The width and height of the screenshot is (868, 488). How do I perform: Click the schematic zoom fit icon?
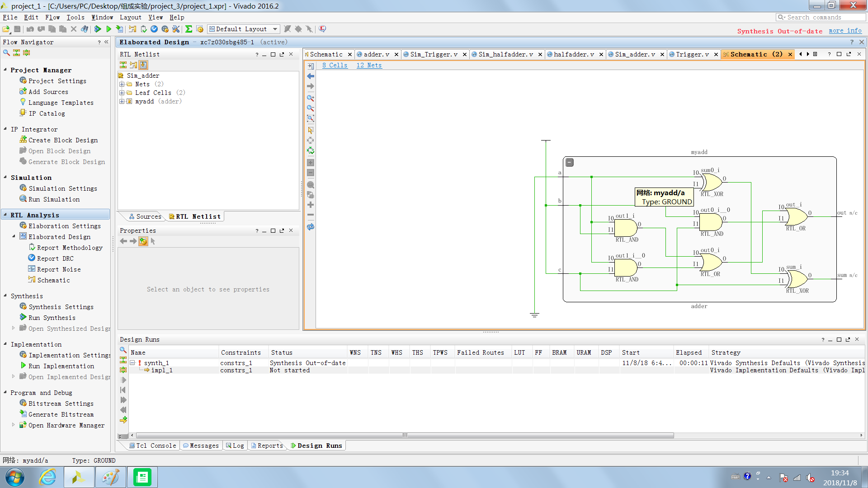311,119
